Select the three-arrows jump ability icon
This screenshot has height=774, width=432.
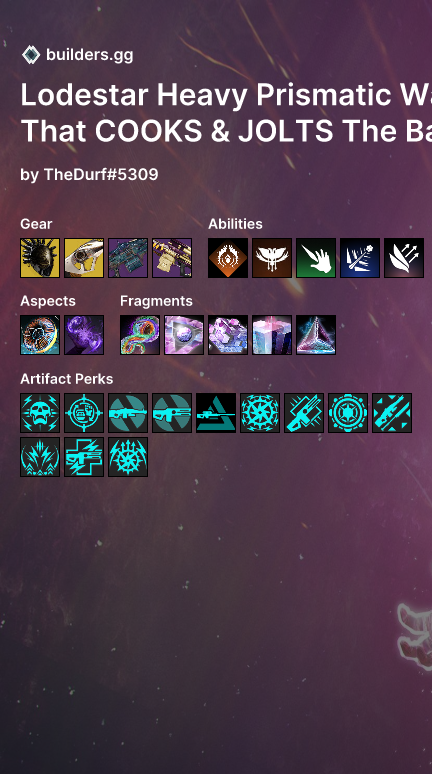coord(404,258)
